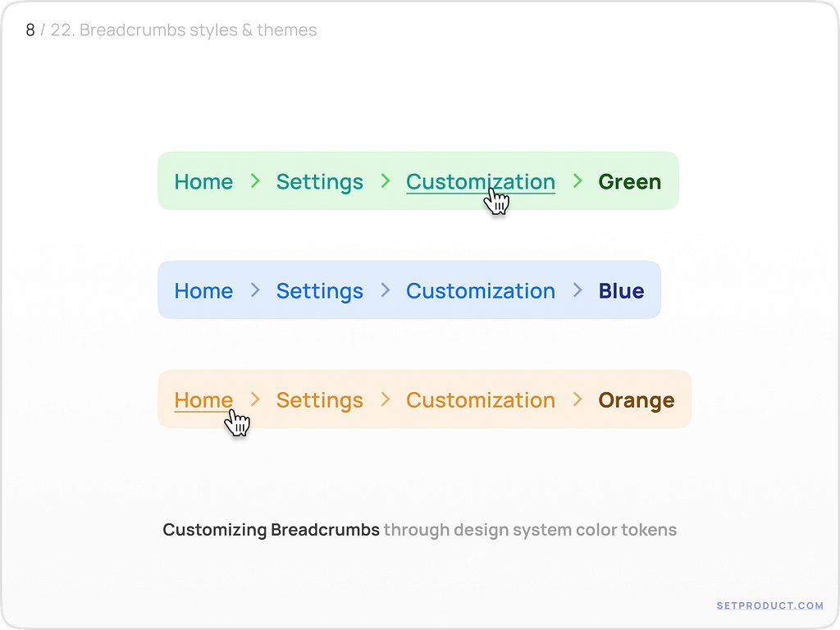Click the Green current-page label

tap(629, 181)
